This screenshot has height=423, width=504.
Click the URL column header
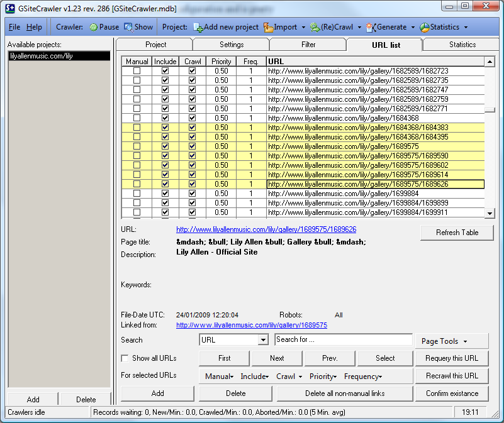tap(376, 62)
